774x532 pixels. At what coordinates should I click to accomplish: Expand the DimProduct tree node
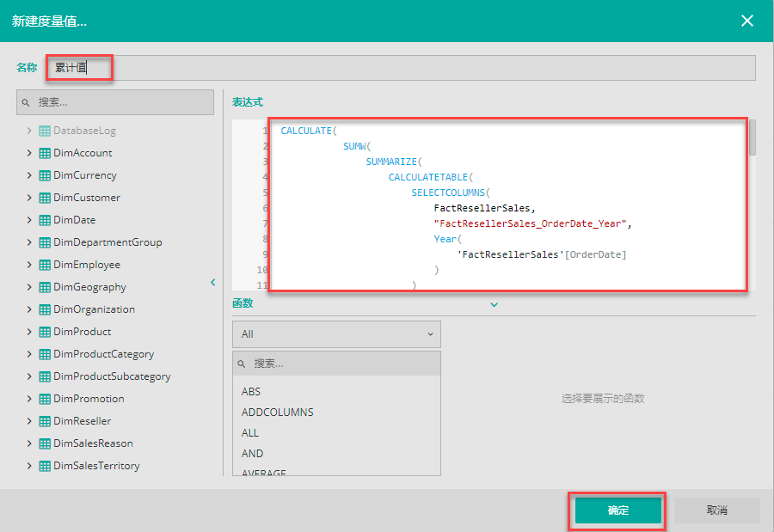coord(29,332)
